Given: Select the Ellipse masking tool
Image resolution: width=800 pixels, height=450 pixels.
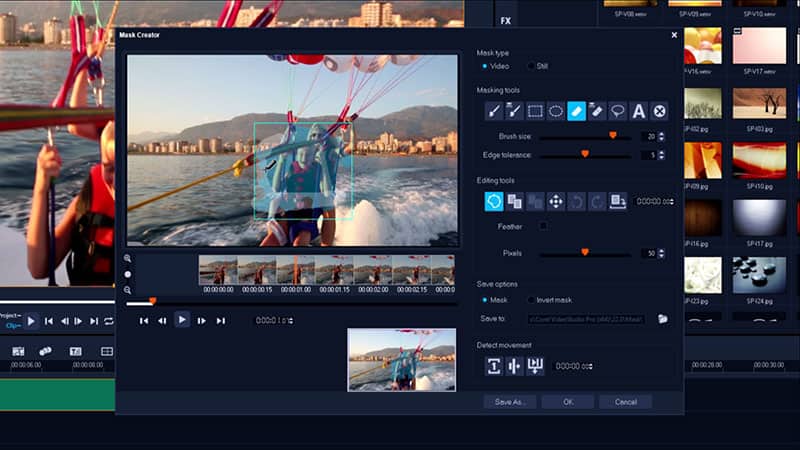Looking at the screenshot, I should click(x=556, y=111).
